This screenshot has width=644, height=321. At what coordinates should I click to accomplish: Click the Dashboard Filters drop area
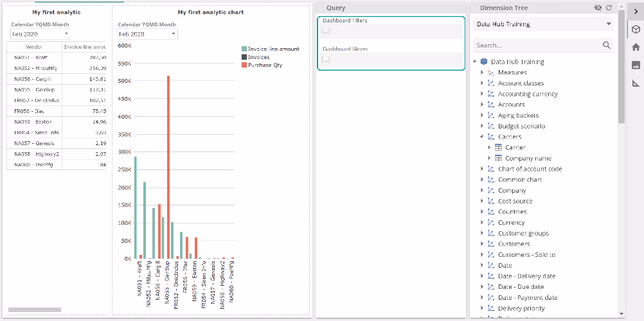391,31
